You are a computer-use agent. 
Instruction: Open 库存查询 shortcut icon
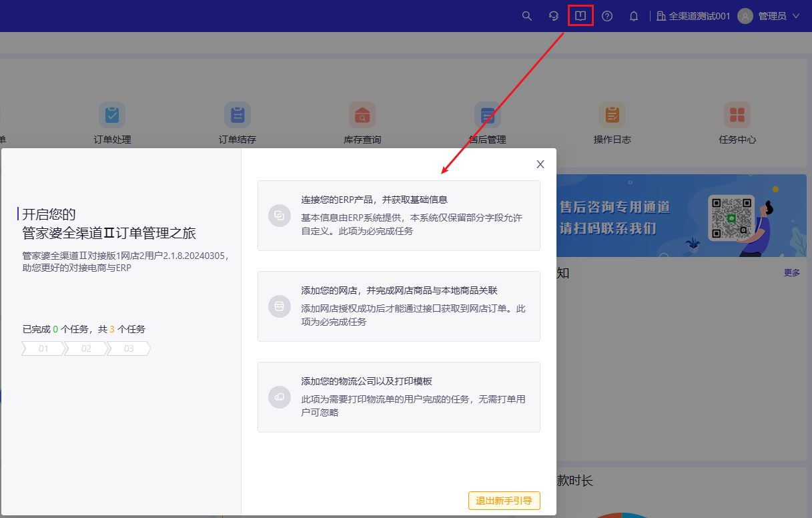click(362, 115)
